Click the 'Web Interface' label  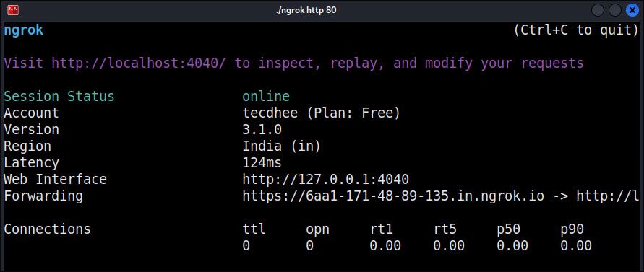click(56, 179)
